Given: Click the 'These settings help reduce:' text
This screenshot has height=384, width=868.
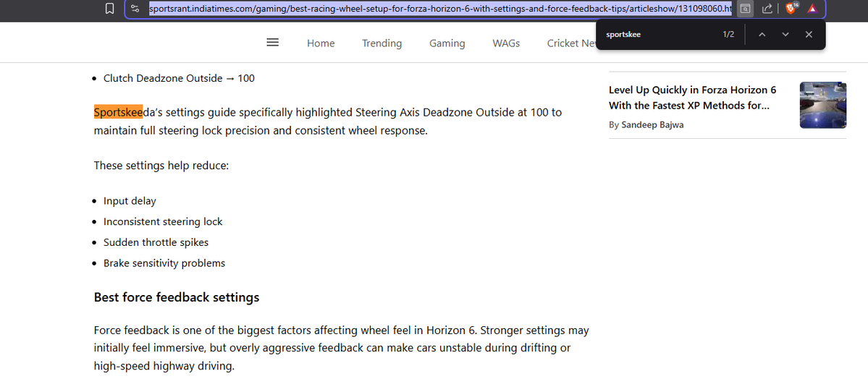Looking at the screenshot, I should pos(161,166).
